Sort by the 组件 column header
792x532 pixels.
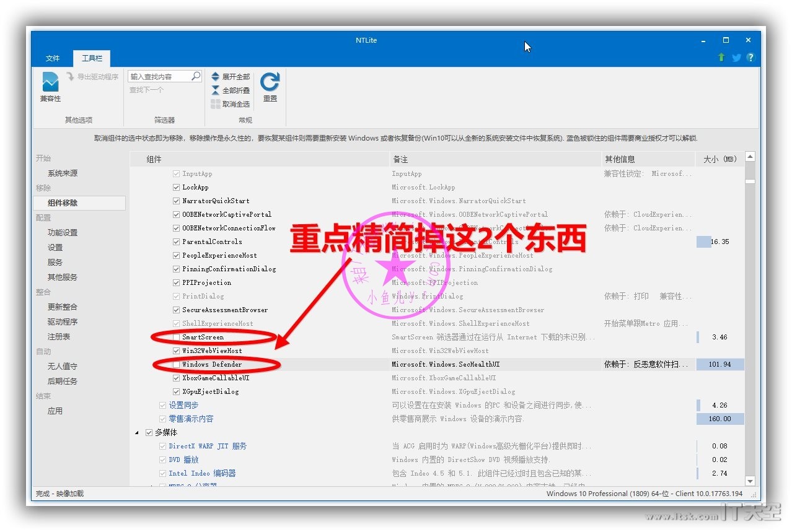coord(260,159)
